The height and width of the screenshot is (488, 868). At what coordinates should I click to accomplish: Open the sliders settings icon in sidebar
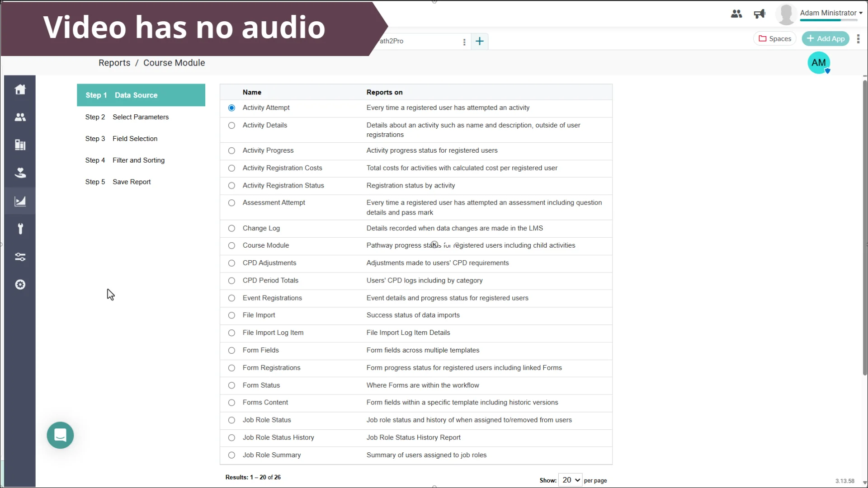coord(20,257)
